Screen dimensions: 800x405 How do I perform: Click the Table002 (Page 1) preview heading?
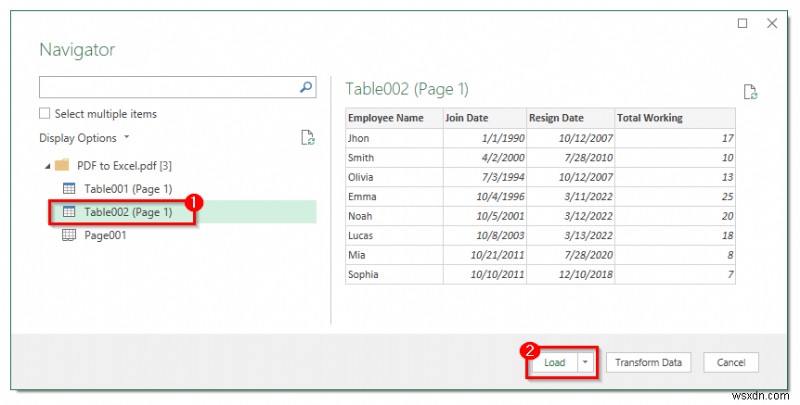(407, 89)
